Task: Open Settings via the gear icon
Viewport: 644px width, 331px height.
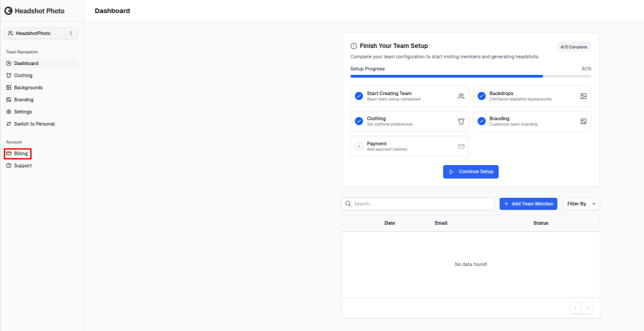Action: tap(9, 111)
